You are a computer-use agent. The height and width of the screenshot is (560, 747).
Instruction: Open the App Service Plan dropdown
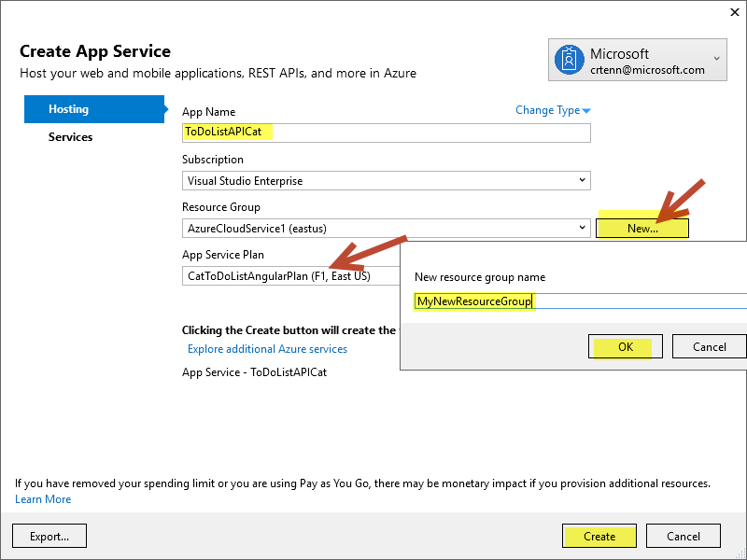[290, 275]
